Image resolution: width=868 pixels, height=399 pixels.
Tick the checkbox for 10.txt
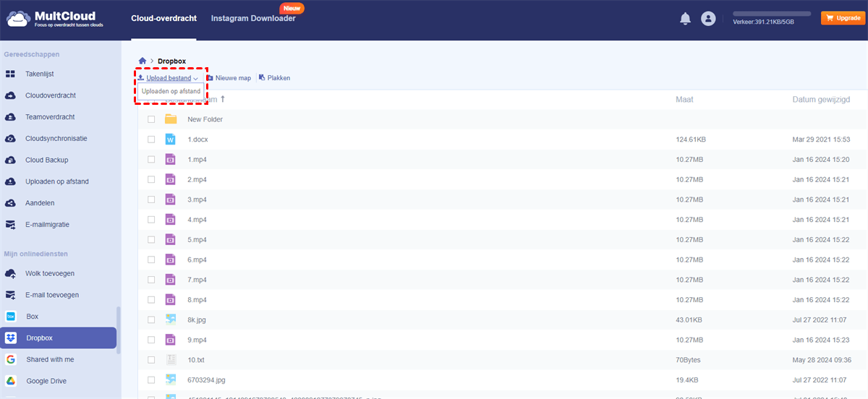click(151, 359)
